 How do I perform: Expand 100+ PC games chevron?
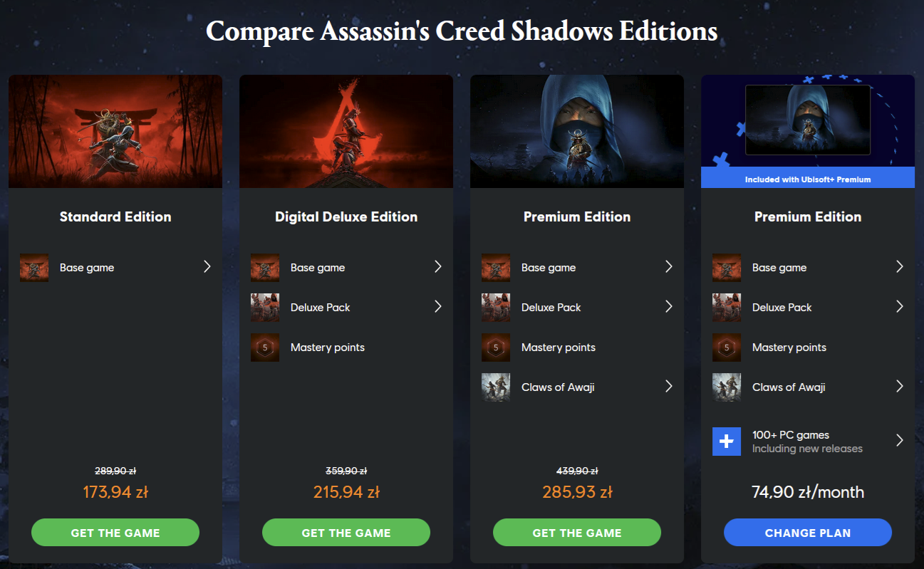point(900,440)
